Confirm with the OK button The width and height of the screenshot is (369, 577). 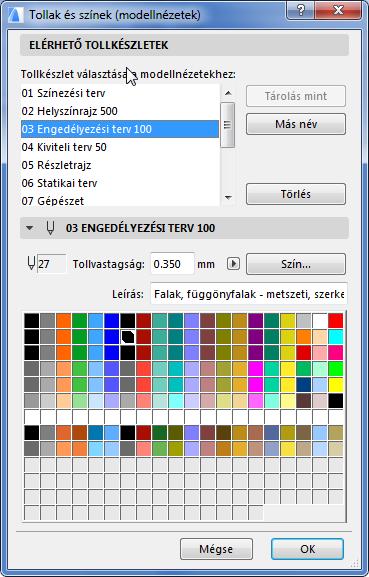pos(308,549)
